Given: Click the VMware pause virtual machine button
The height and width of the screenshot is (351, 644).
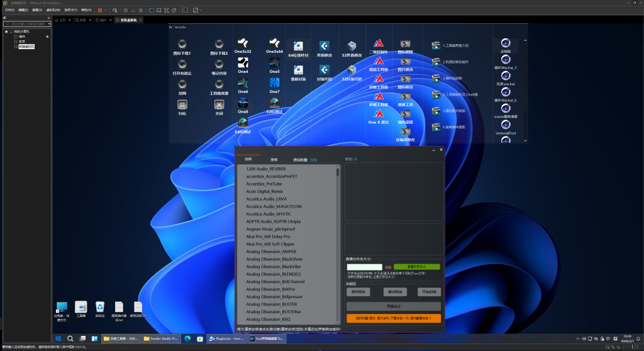Looking at the screenshot, I should 99,10.
